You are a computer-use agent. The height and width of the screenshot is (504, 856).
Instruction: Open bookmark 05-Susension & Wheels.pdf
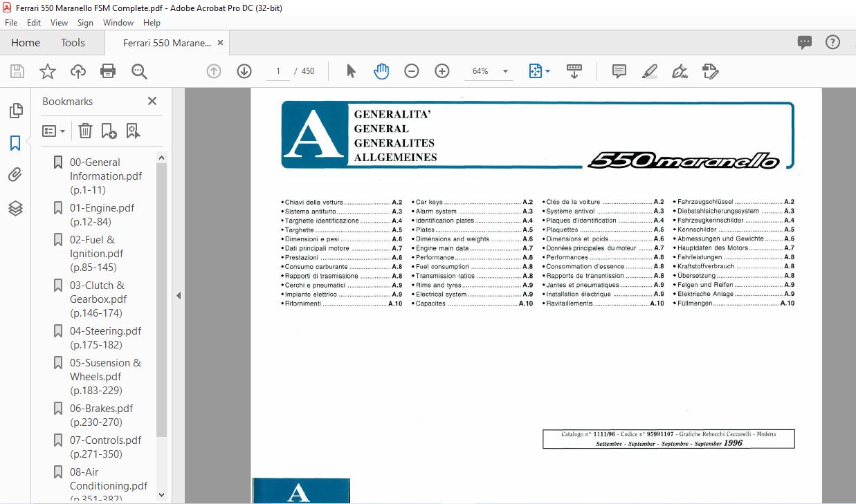105,376
